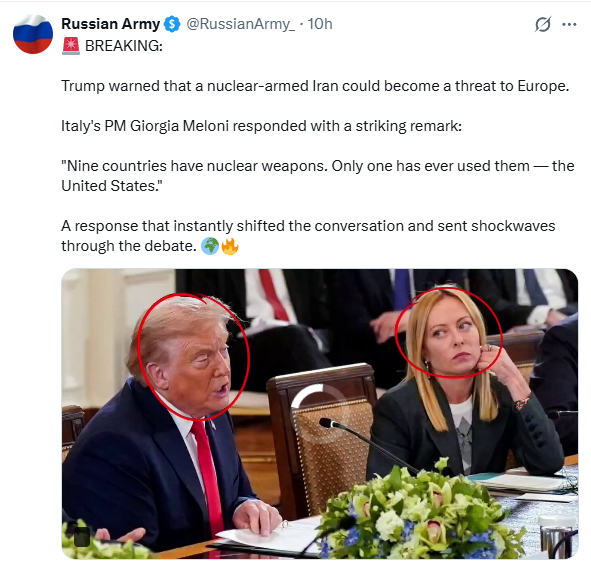Open the @RussianArmy_ handle link
This screenshot has height=565, width=591.
(x=241, y=24)
